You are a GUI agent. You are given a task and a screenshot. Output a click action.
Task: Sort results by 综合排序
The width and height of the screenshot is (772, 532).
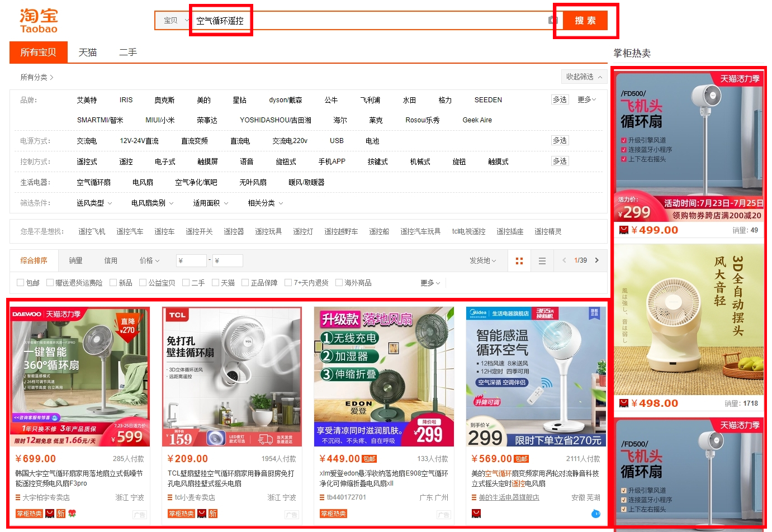34,260
